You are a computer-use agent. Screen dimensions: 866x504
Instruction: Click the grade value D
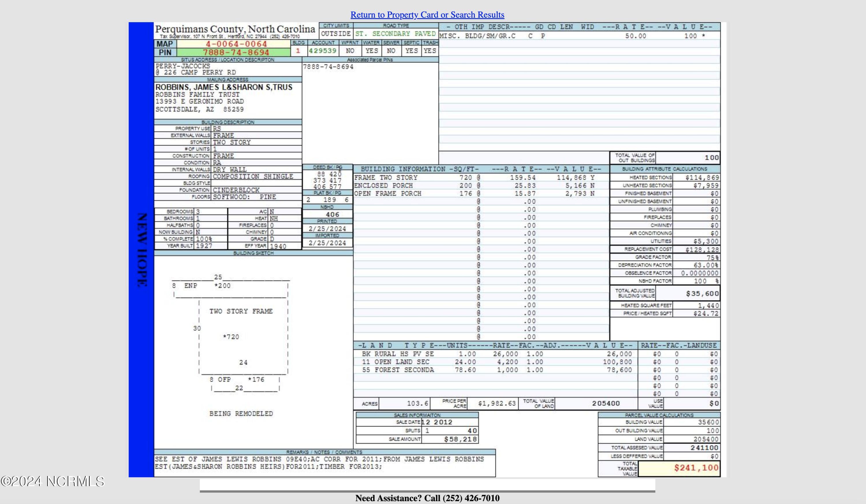[x=272, y=239]
